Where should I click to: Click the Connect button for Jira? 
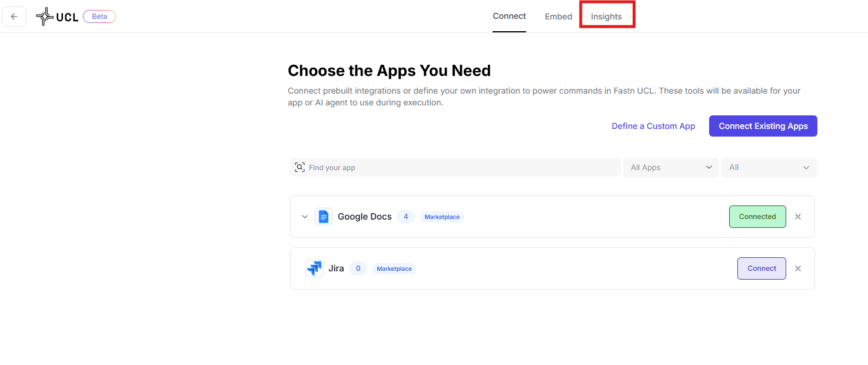coord(761,268)
